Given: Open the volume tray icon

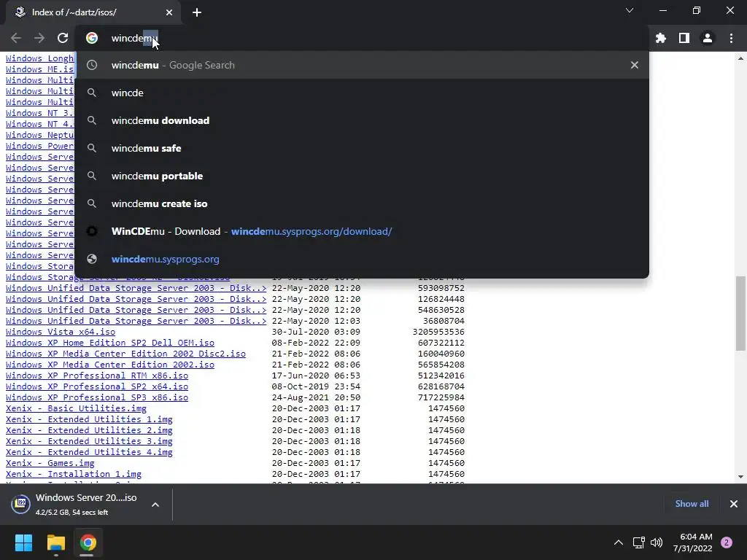Looking at the screenshot, I should 657,542.
